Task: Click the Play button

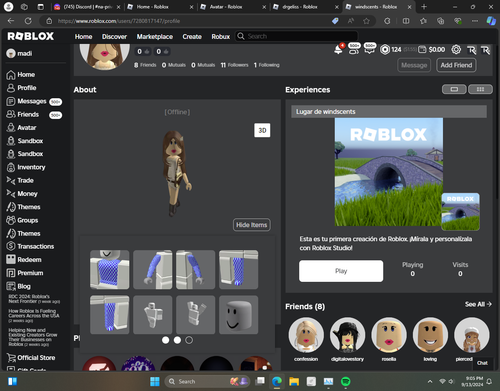Action: pos(341,271)
